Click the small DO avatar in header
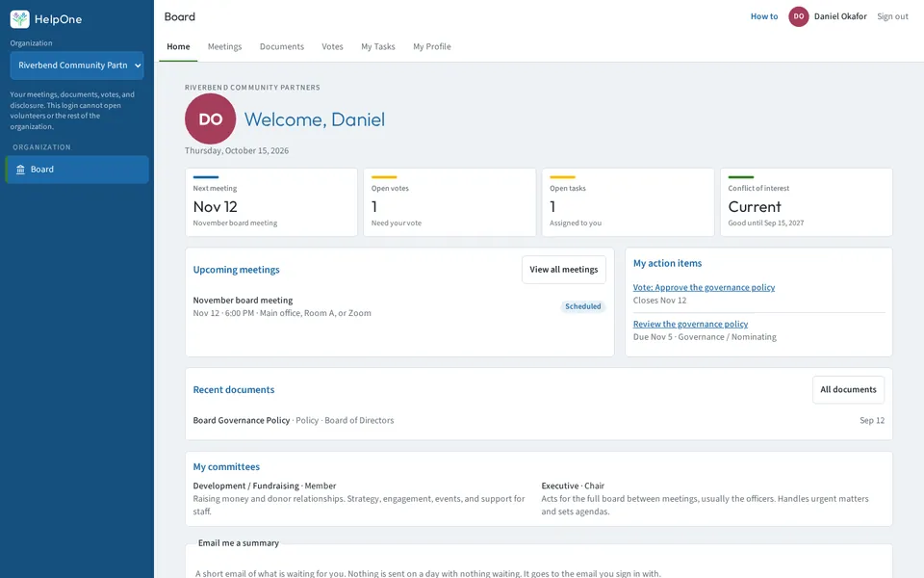This screenshot has width=924, height=578. [x=799, y=16]
